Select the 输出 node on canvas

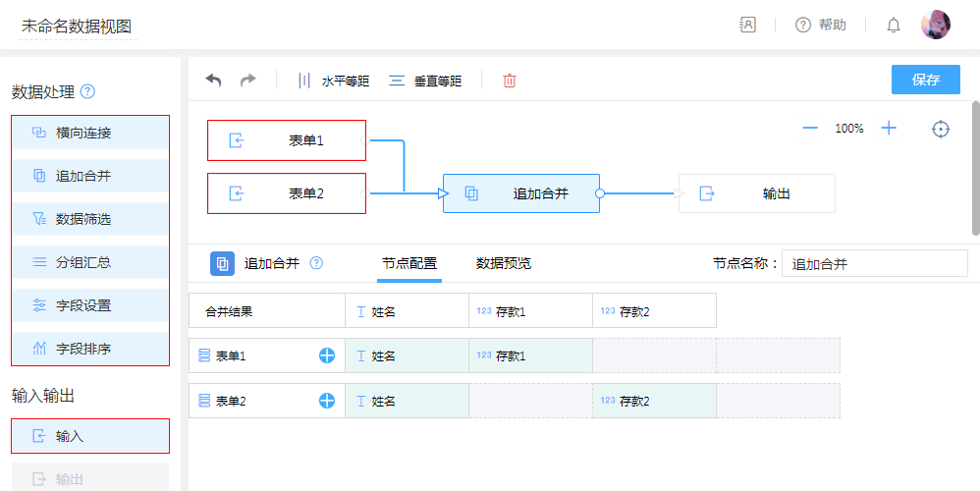(756, 193)
